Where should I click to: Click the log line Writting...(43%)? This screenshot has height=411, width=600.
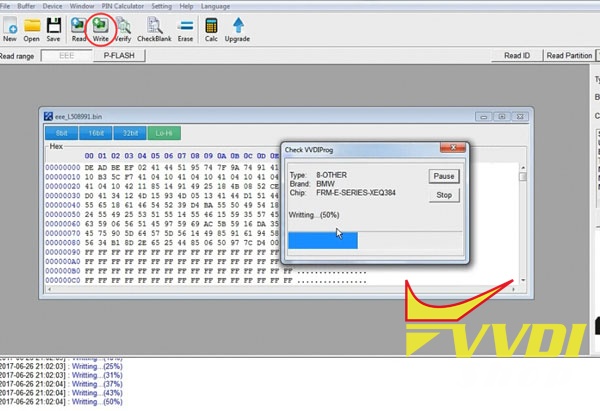coord(97,393)
